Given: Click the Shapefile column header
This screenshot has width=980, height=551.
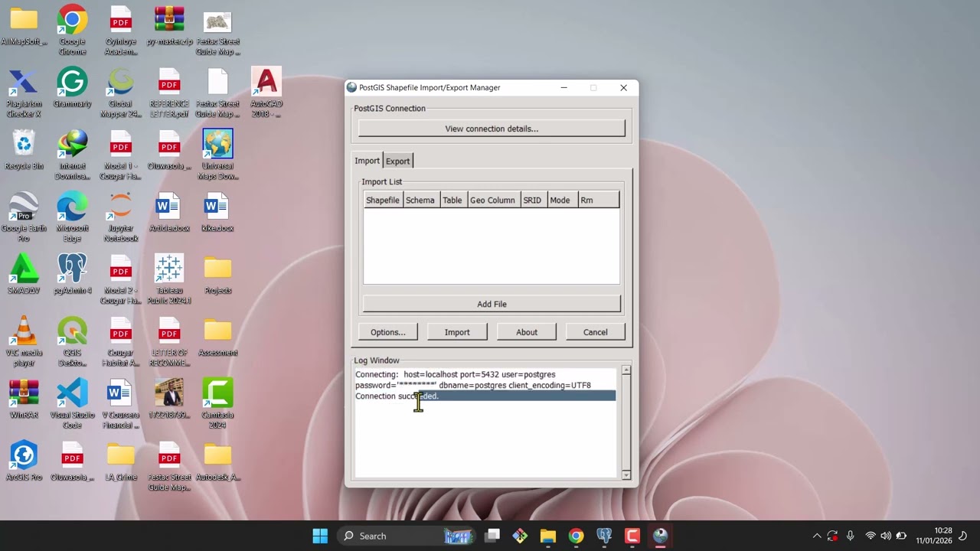Looking at the screenshot, I should (383, 200).
